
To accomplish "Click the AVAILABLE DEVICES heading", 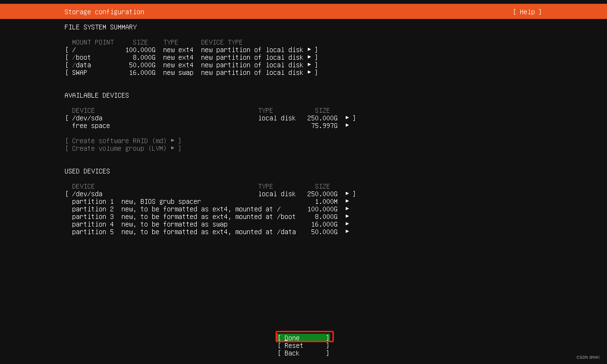I will 97,95.
